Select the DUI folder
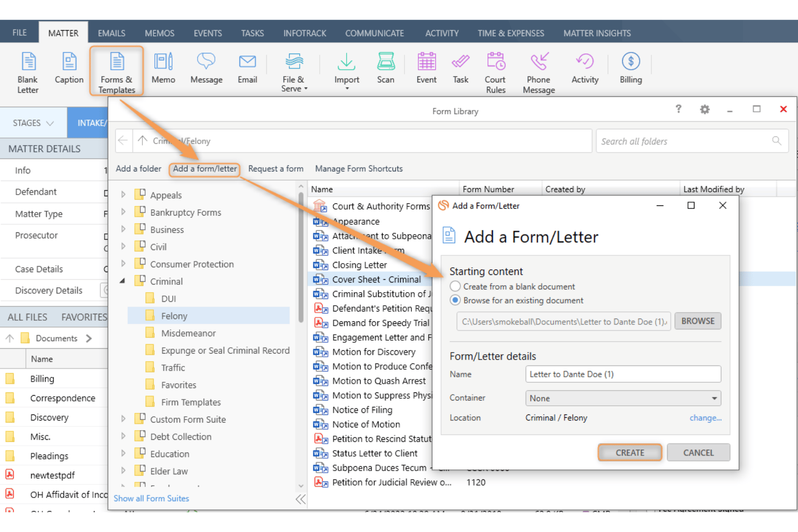 pyautogui.click(x=168, y=299)
